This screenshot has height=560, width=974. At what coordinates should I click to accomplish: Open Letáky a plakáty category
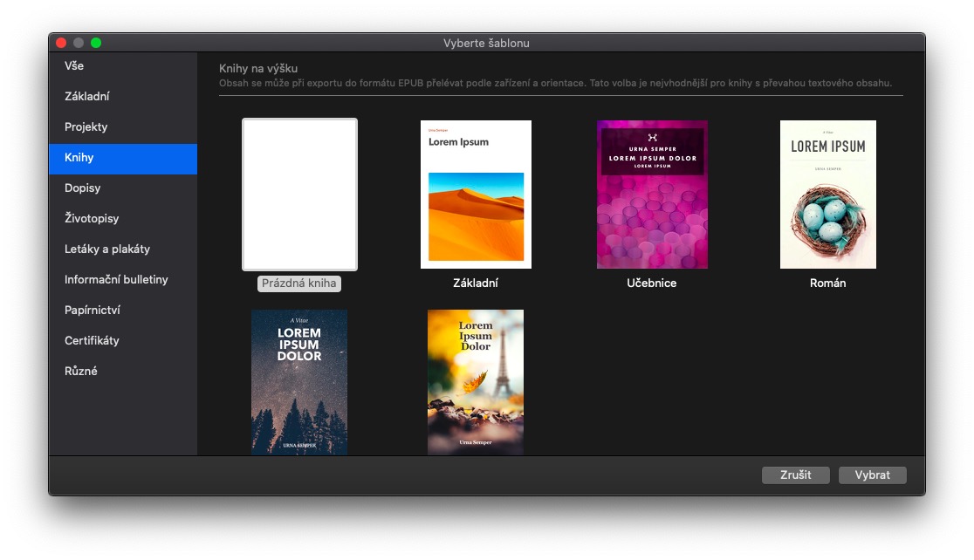[x=122, y=249]
